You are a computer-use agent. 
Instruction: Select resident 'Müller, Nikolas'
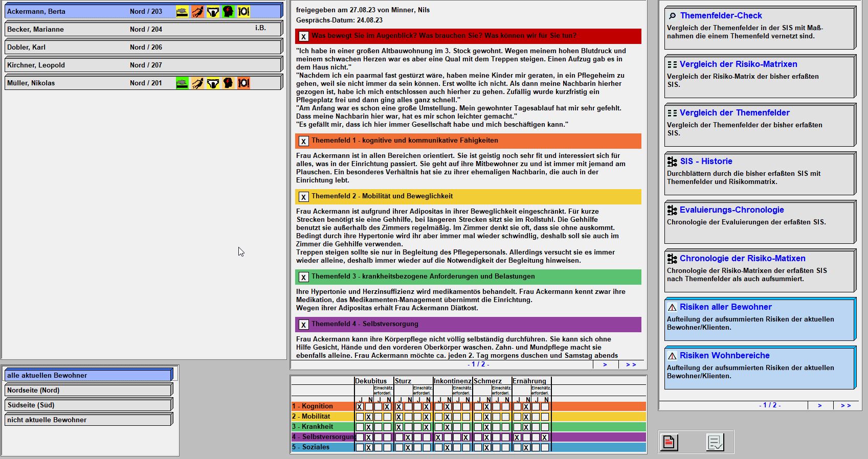click(x=144, y=83)
